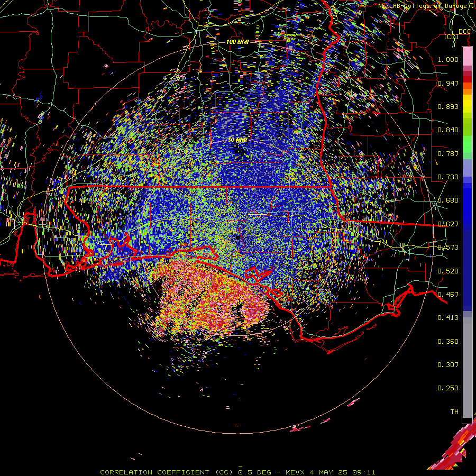Click the 0.307 value on the scale
476x476 pixels.
[448, 365]
